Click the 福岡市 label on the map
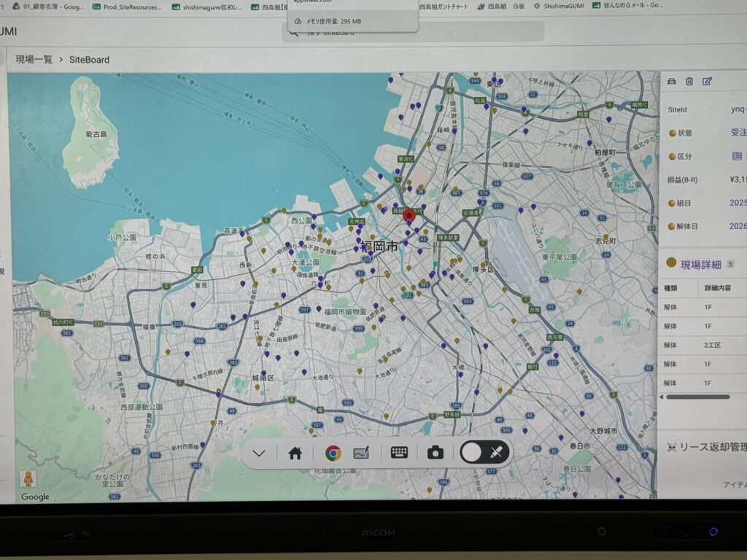The height and width of the screenshot is (560, 747). tap(379, 246)
